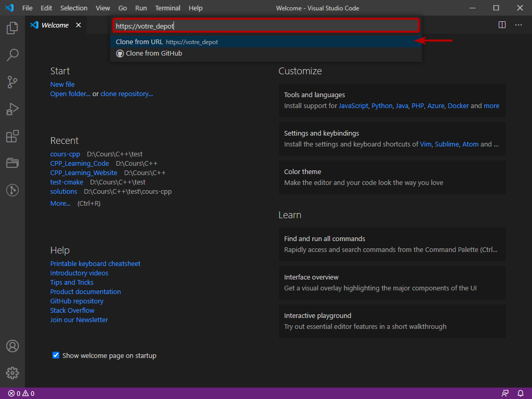Click the Sublime keybindings link
The width and height of the screenshot is (532, 399).
[x=447, y=144]
